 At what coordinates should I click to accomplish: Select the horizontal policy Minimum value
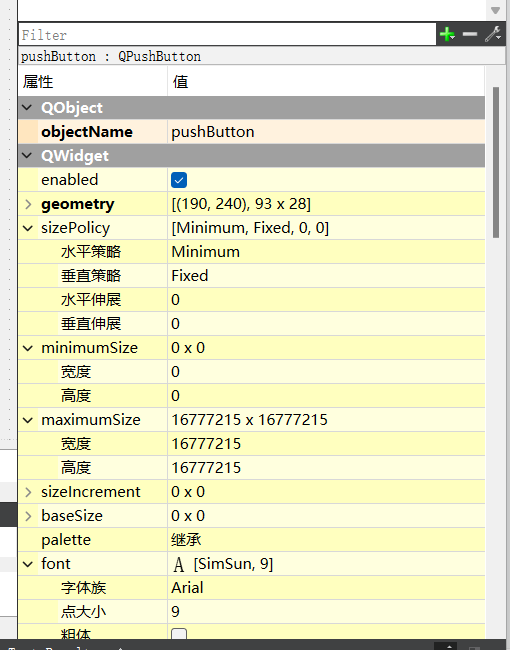point(326,252)
